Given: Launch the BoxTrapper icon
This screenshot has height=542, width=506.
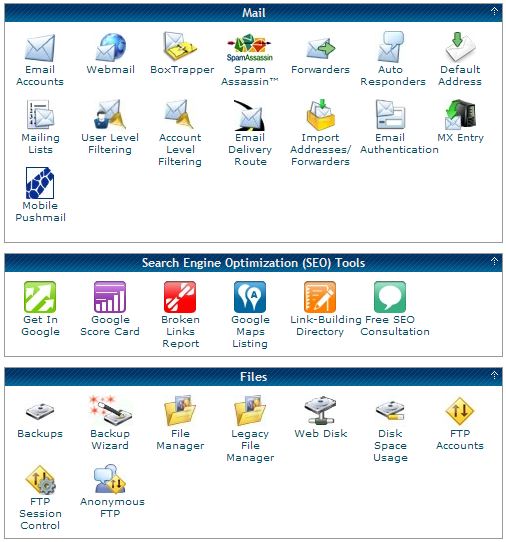Looking at the screenshot, I should pos(180,46).
